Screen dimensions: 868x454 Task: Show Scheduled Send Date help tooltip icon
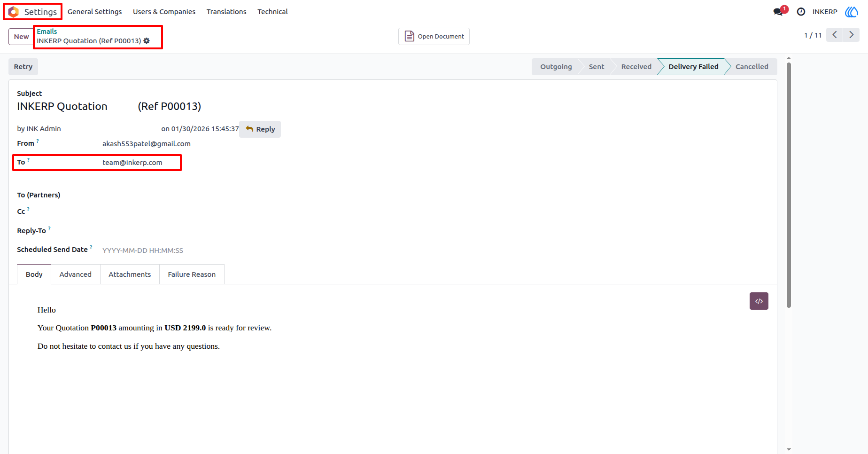point(91,247)
